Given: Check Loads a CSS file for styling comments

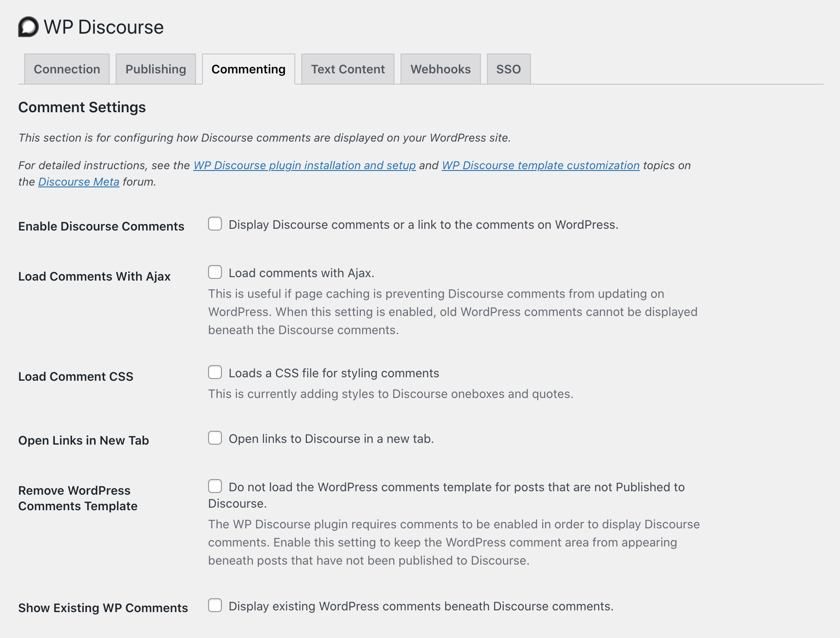Looking at the screenshot, I should click(x=215, y=373).
